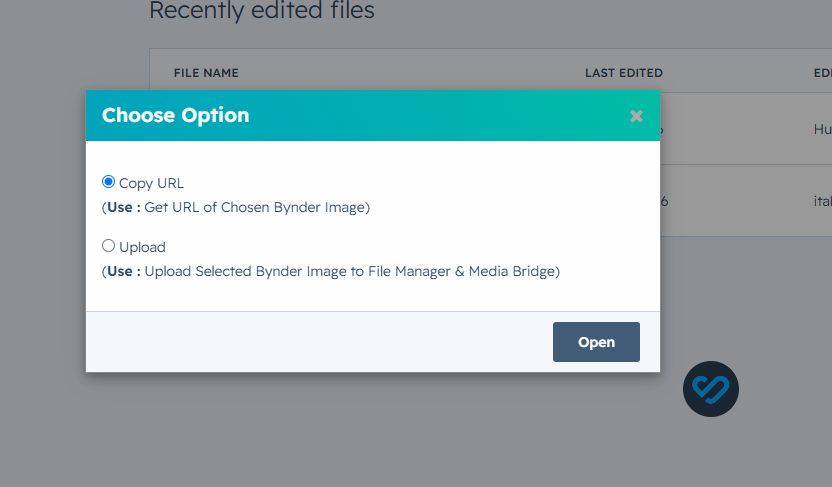Click the Choose Option dialog title
Viewport: 832px width, 487px height.
(175, 116)
